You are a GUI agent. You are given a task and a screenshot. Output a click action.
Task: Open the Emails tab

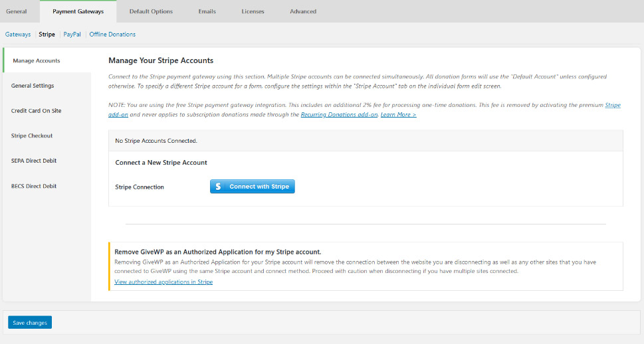[x=207, y=11]
